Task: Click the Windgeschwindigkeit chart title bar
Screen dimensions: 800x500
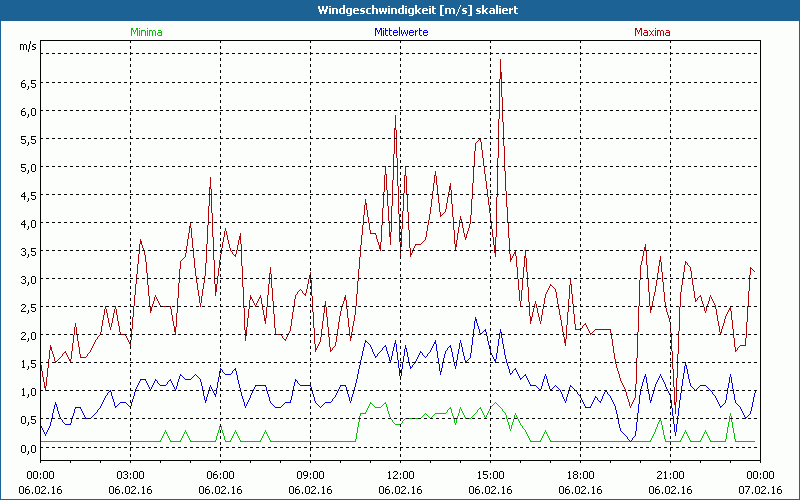Action: pos(400,9)
